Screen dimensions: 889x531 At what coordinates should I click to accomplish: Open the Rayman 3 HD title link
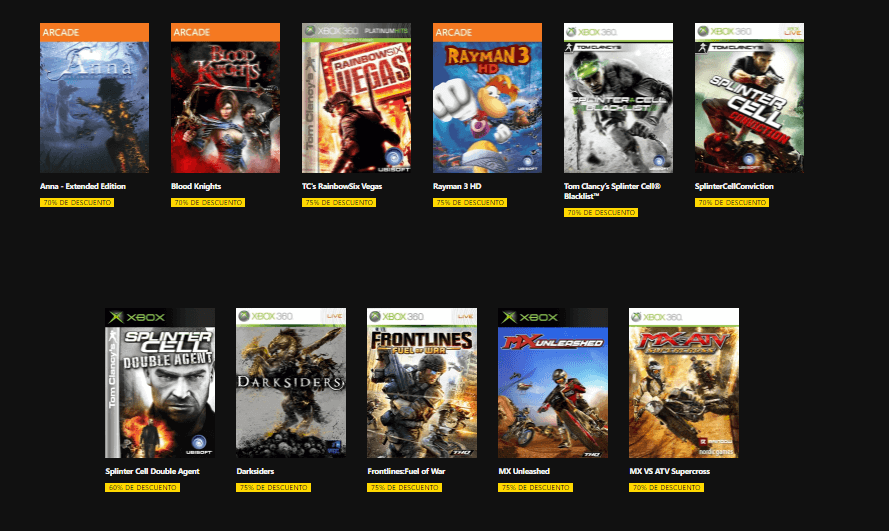457,186
